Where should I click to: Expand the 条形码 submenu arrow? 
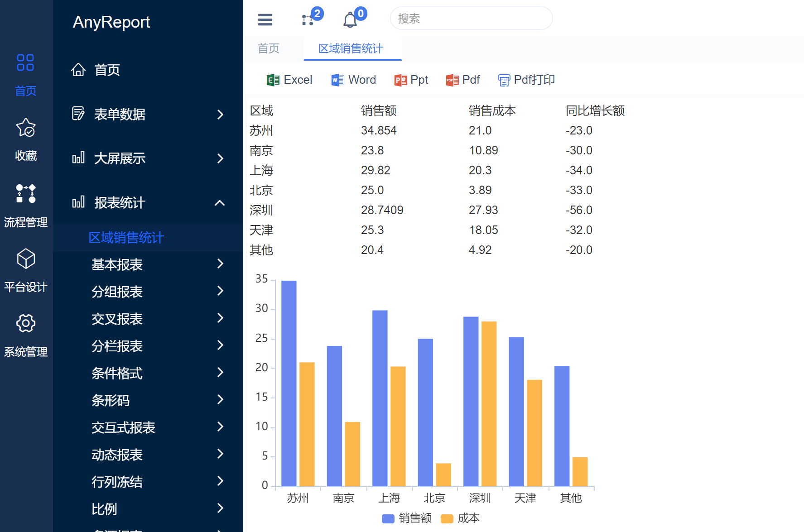(x=220, y=399)
